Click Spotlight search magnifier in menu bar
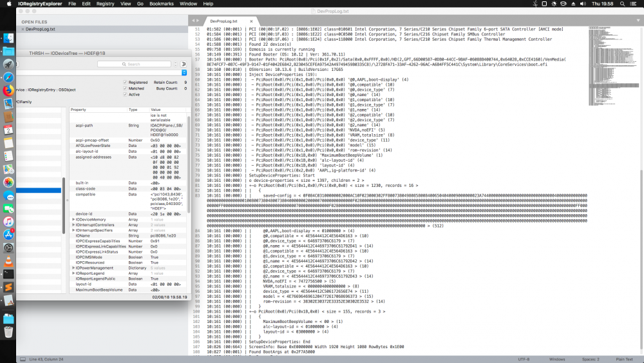The image size is (644, 363). [x=622, y=4]
